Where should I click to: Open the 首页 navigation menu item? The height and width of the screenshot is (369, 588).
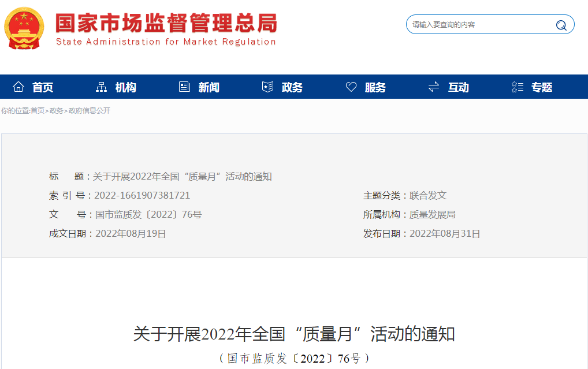(x=42, y=87)
